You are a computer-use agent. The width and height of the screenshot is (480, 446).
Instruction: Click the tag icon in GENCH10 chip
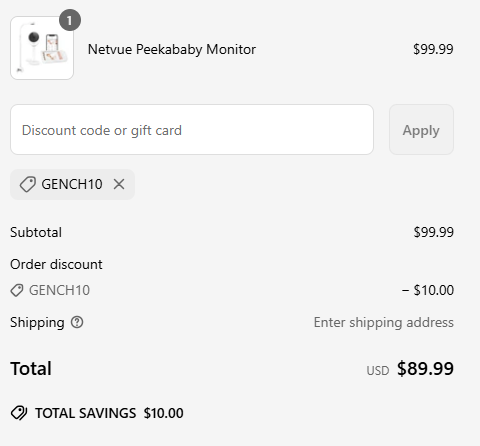coord(28,184)
